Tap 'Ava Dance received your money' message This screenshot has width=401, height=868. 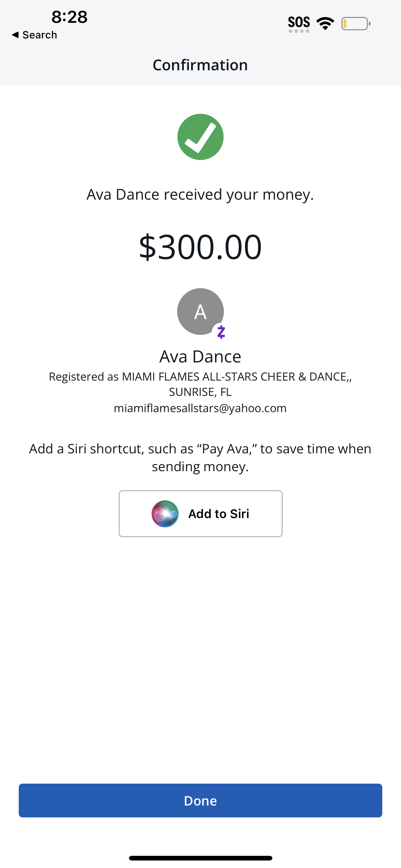pos(200,194)
